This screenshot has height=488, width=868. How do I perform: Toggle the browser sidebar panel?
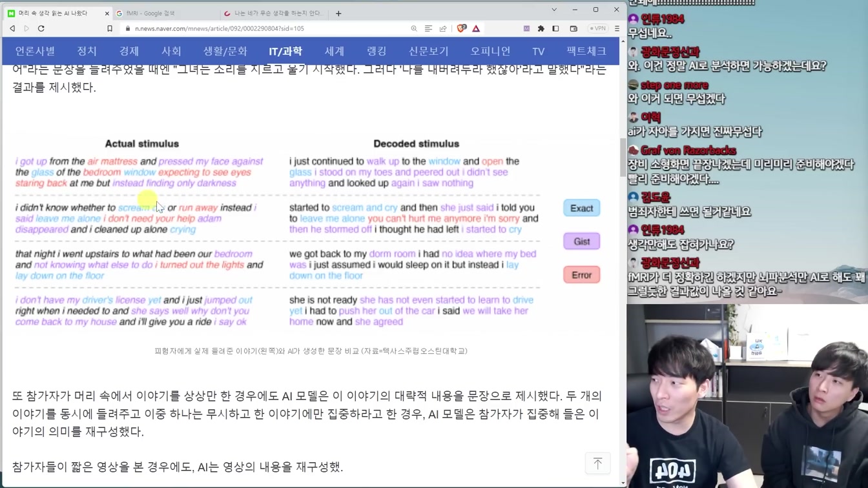(555, 28)
